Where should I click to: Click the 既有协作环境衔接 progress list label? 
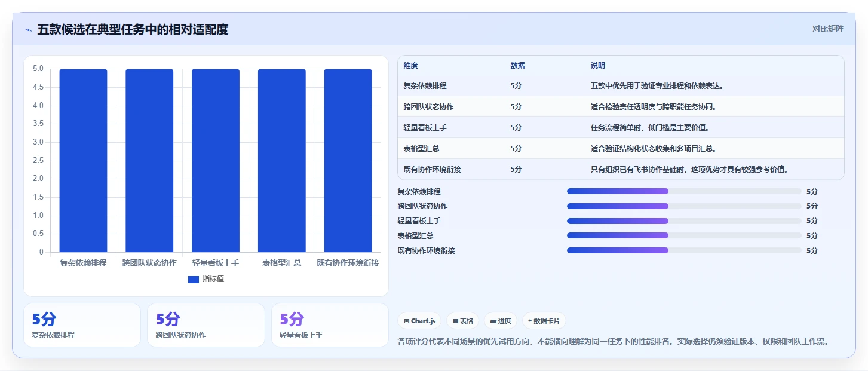(x=426, y=251)
